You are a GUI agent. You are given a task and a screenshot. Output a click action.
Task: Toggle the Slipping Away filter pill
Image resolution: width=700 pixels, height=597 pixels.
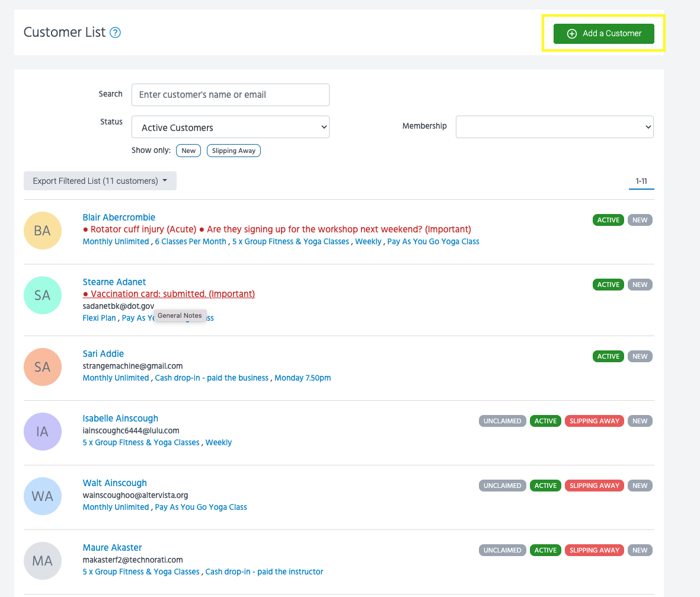[234, 151]
